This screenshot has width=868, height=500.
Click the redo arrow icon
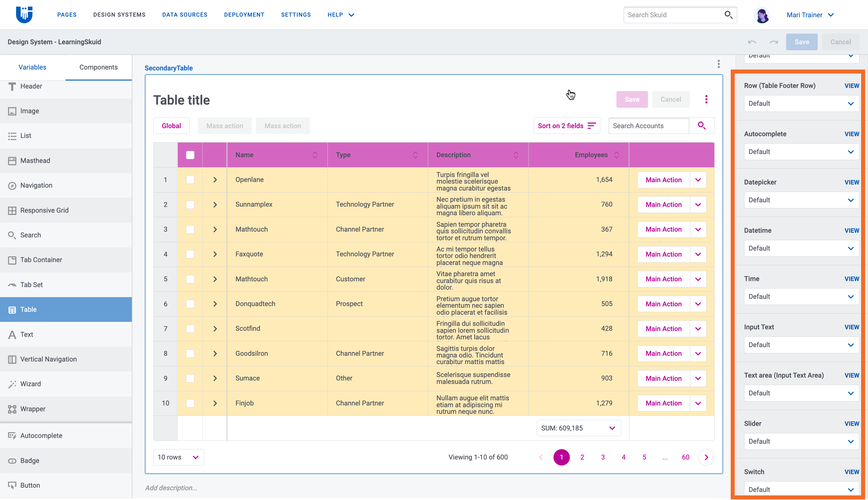pos(774,42)
